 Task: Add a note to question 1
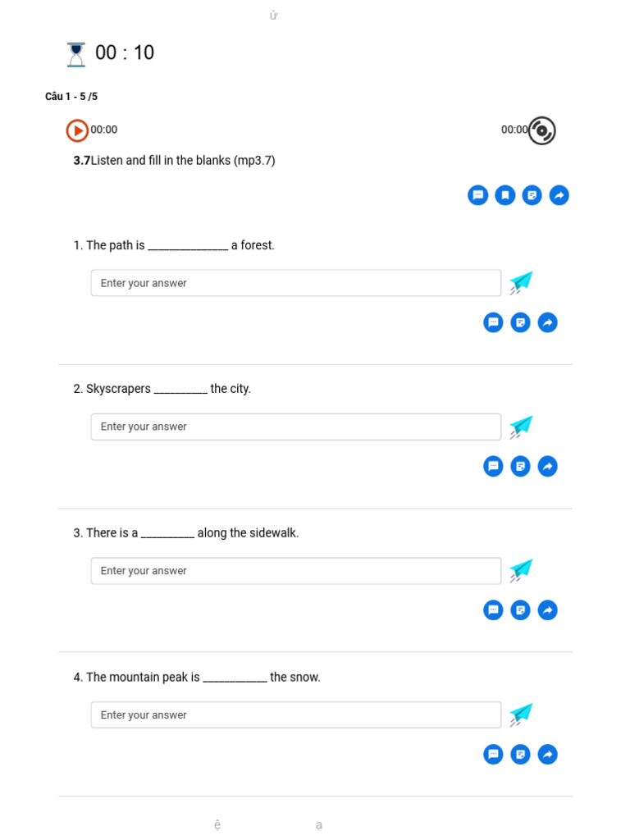pyautogui.click(x=520, y=322)
